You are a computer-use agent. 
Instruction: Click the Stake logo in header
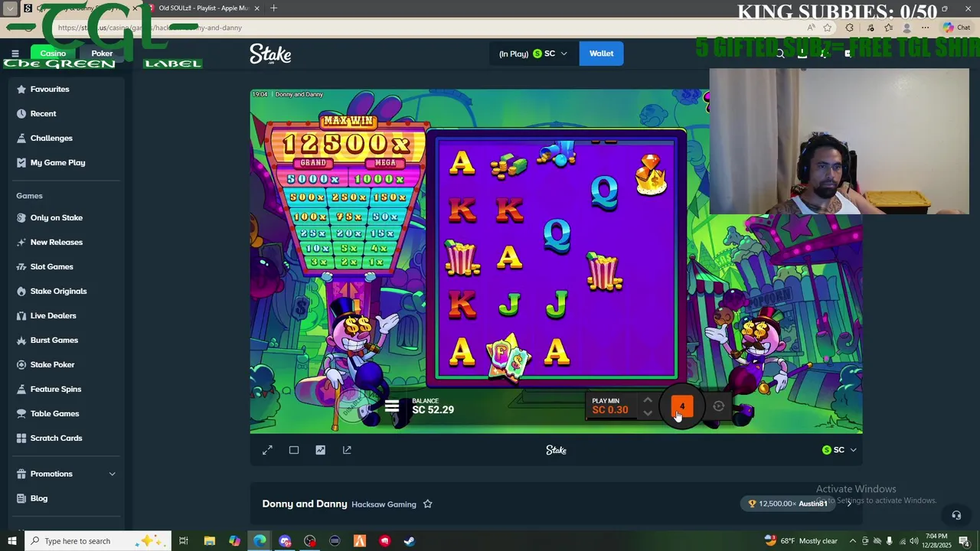pyautogui.click(x=270, y=54)
